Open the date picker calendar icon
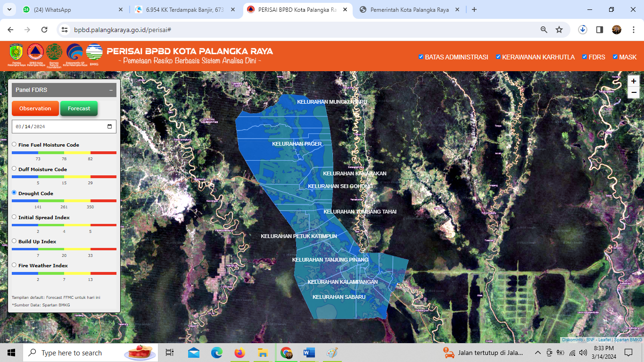 pos(110,126)
